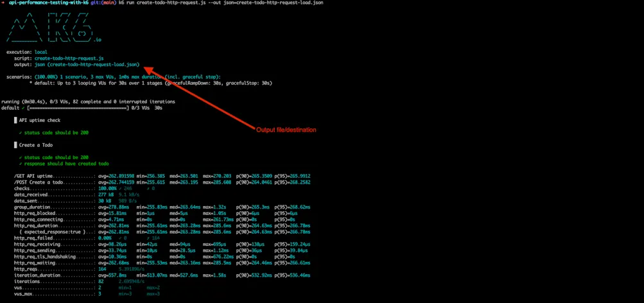Click the 'p(95)=265.9912' value

[292, 176]
